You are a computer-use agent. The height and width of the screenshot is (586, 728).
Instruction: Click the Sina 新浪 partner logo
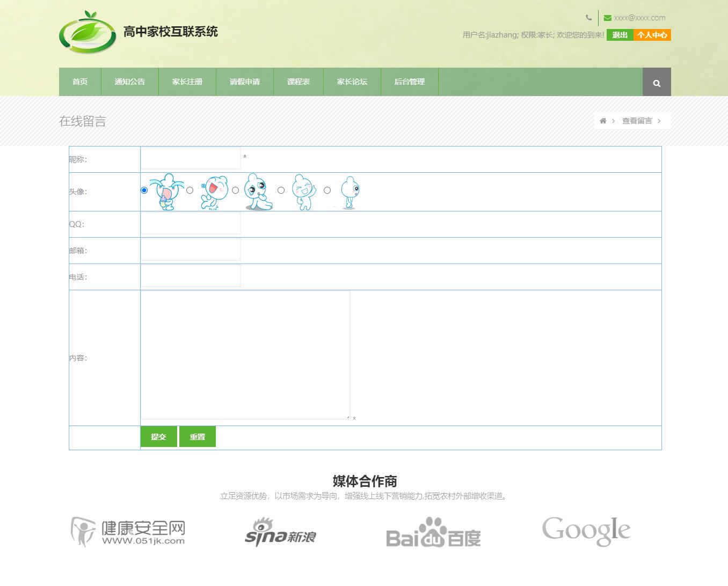281,533
